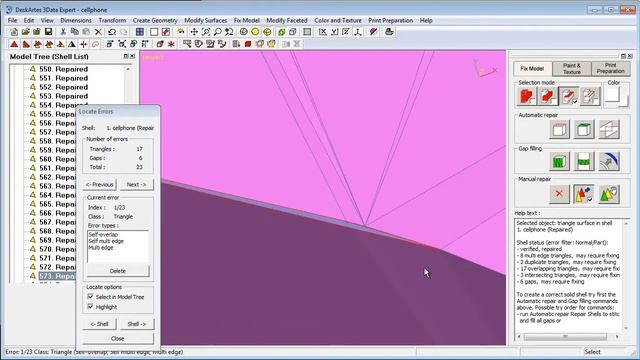Image resolution: width=640 pixels, height=360 pixels.
Task: Toggle the colored triangles Manual repair tool
Action: [584, 194]
